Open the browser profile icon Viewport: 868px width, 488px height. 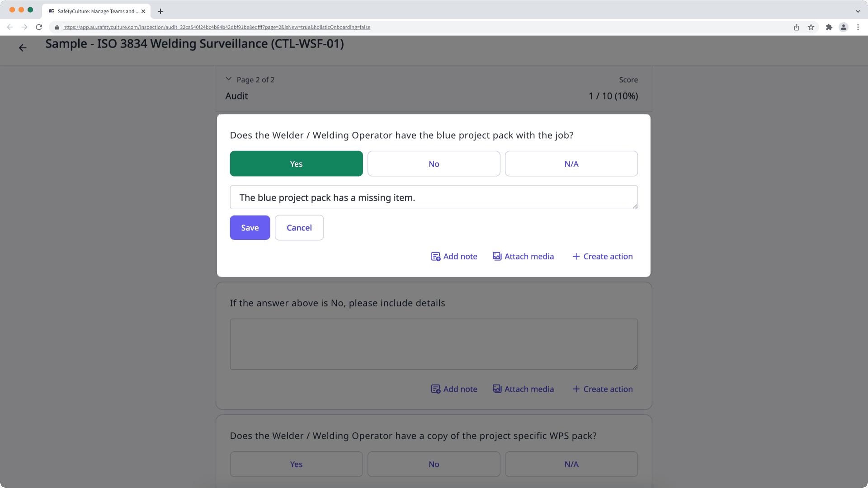pos(844,27)
